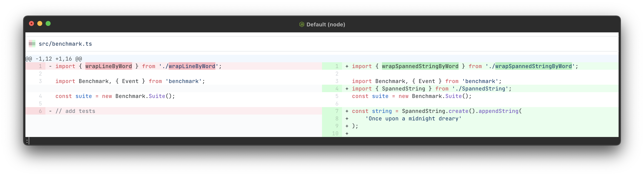Click the red close window button

(x=31, y=23)
